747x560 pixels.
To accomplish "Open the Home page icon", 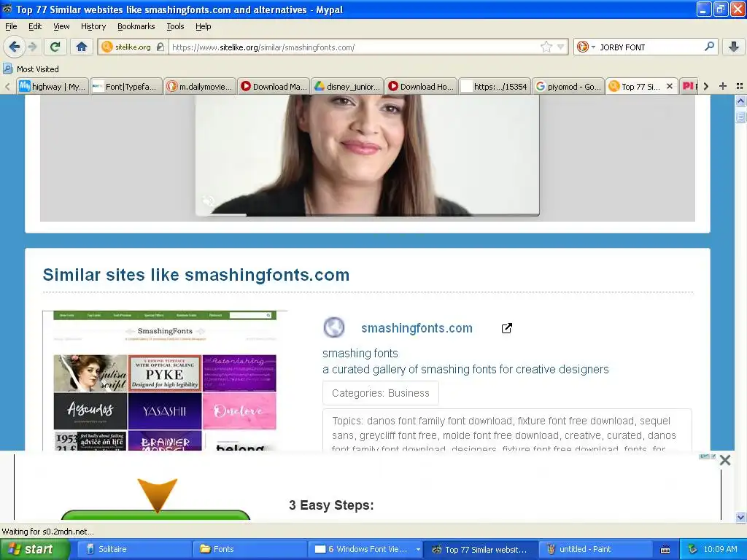I will (82, 47).
